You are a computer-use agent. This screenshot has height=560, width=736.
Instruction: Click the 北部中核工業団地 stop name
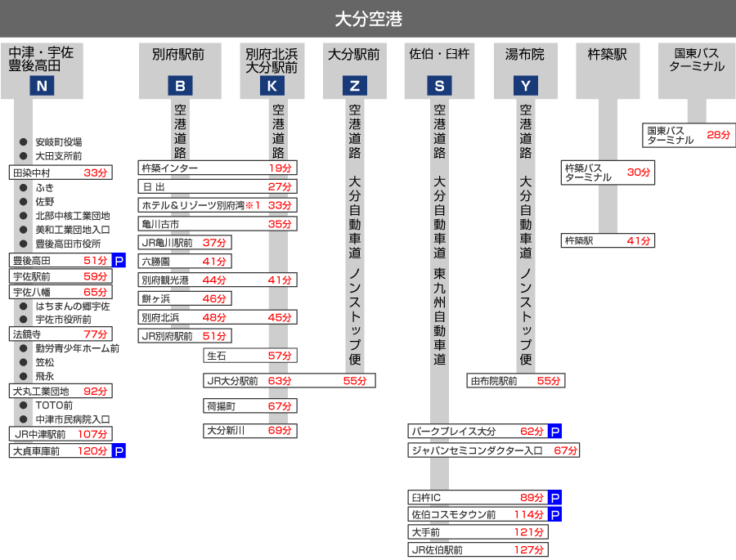73,216
